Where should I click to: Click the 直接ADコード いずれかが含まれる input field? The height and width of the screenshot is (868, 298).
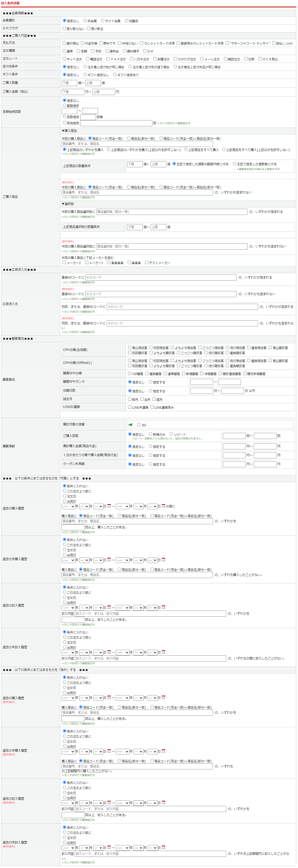point(161,277)
